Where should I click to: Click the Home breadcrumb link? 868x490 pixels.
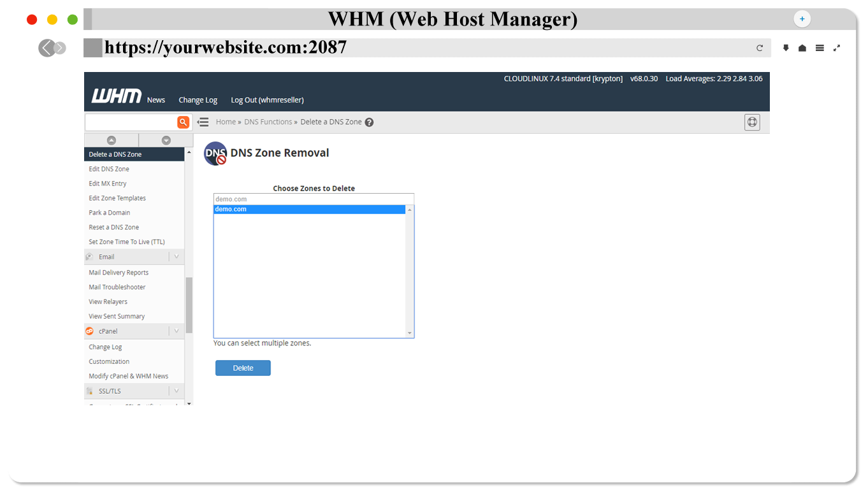(226, 122)
